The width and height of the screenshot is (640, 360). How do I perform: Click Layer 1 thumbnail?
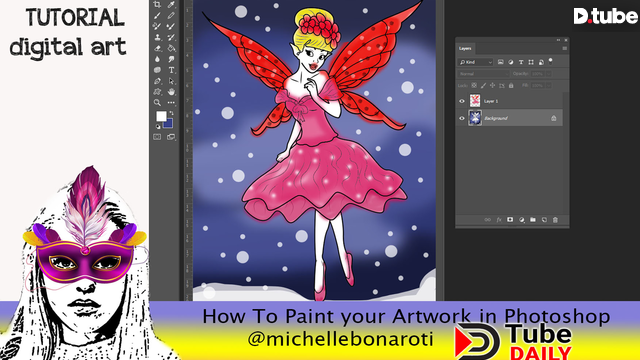click(475, 100)
